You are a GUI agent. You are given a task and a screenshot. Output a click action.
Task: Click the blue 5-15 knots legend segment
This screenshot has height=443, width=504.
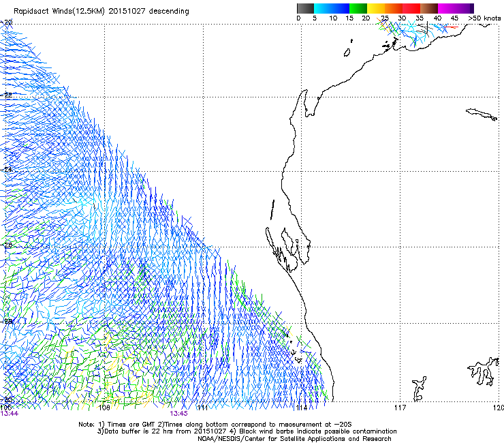pos(332,8)
